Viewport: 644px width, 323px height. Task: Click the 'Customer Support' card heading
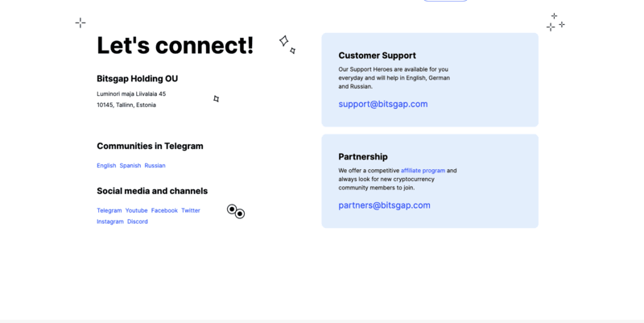(x=377, y=56)
